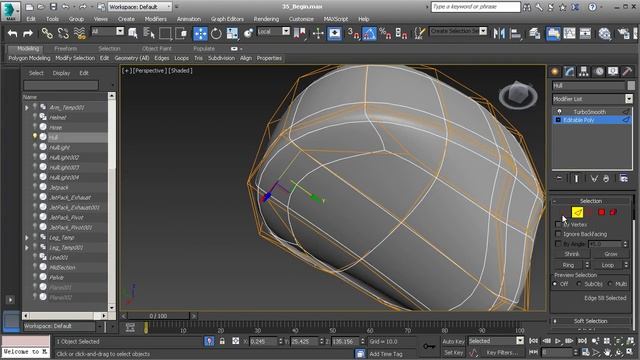
Task: Activate Select and Scale tool
Action: point(232,33)
